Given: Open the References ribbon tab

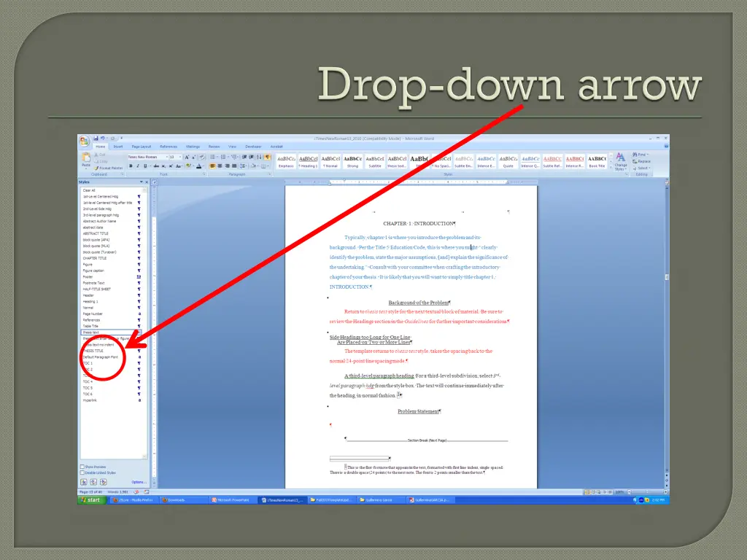Looking at the screenshot, I should [169, 147].
